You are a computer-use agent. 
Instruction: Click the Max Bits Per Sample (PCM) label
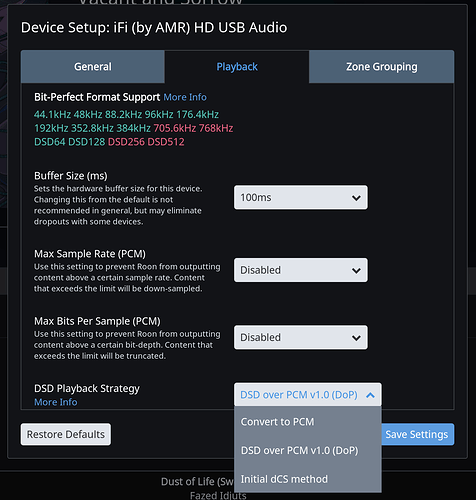97,321
